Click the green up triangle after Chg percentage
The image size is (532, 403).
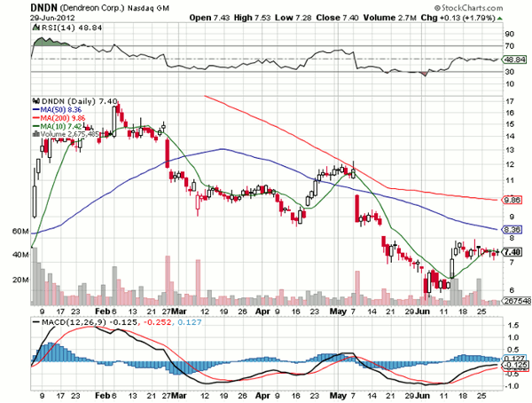[500, 18]
